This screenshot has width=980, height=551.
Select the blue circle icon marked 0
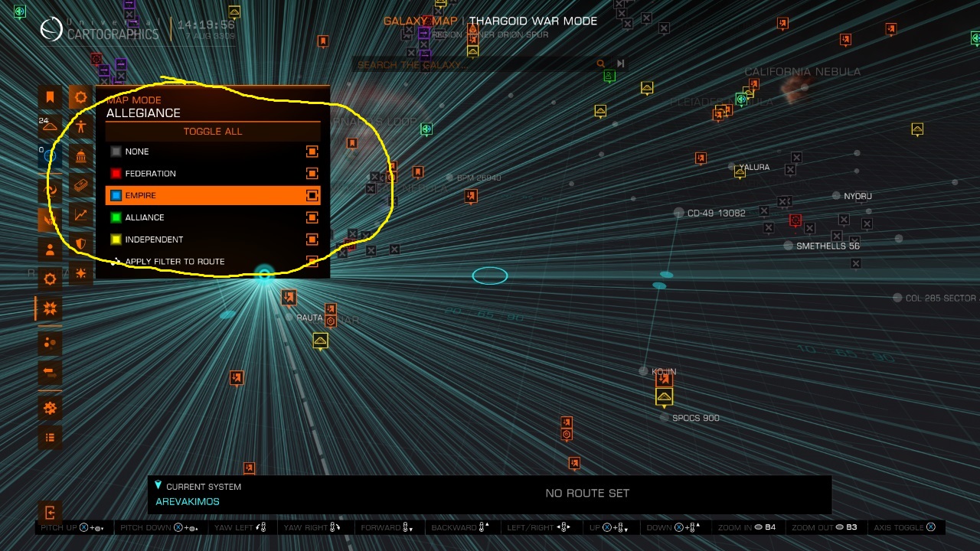50,155
